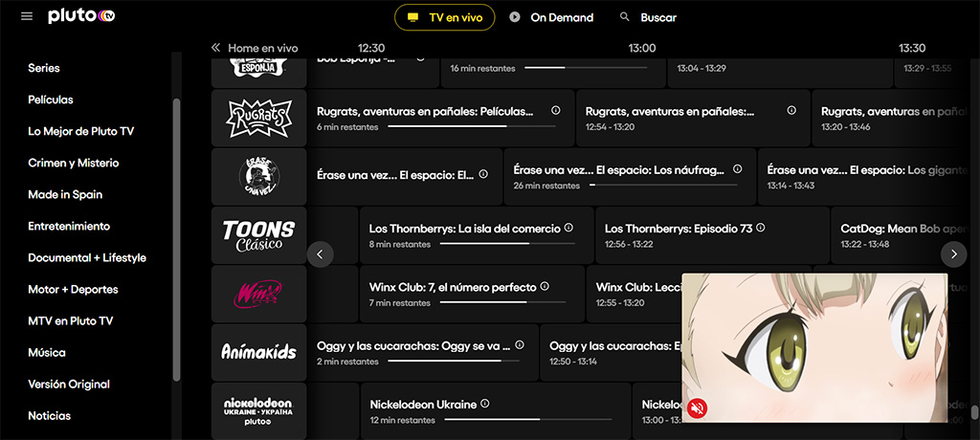This screenshot has width=980, height=440.
Task: Advance the guide with right arrow
Action: point(954,254)
